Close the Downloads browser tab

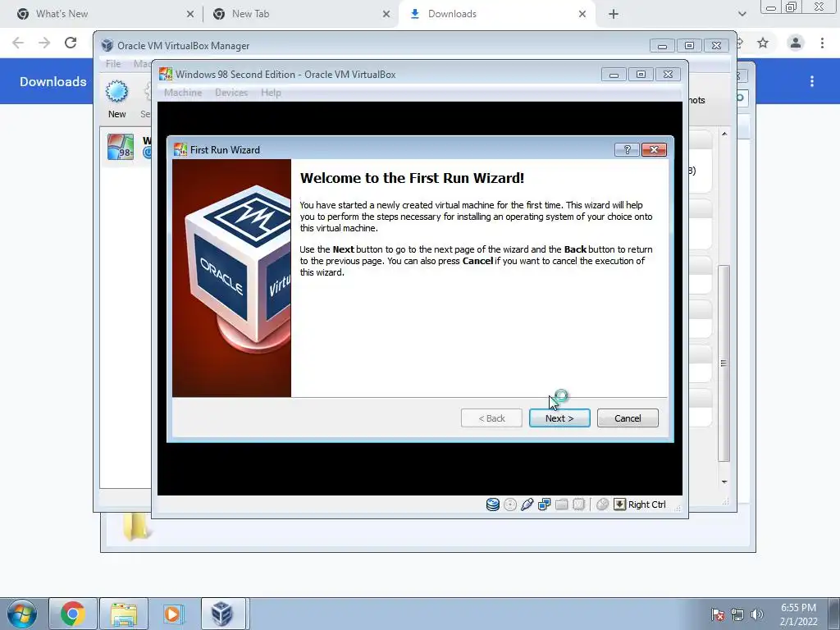pos(582,14)
